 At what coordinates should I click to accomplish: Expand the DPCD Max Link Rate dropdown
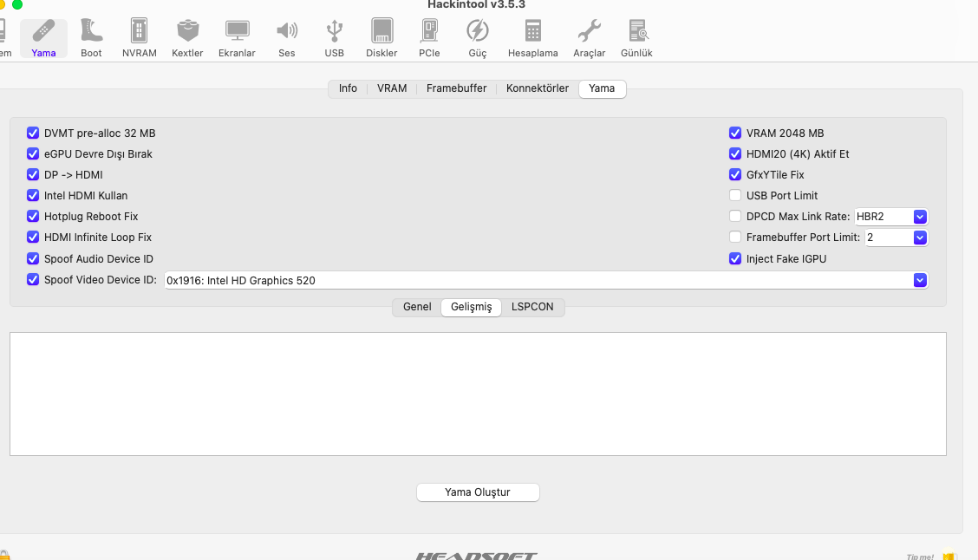[x=920, y=217]
